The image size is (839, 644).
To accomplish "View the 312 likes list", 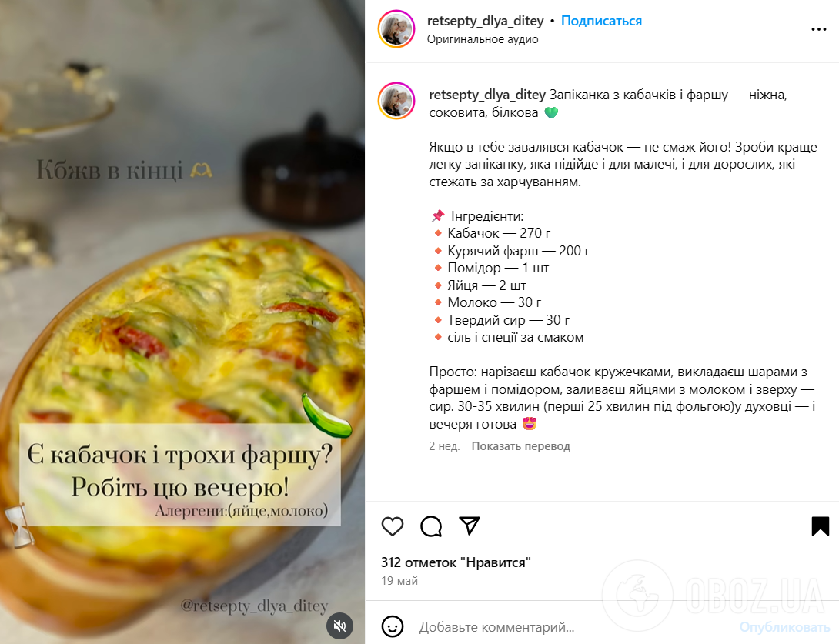I will [456, 562].
